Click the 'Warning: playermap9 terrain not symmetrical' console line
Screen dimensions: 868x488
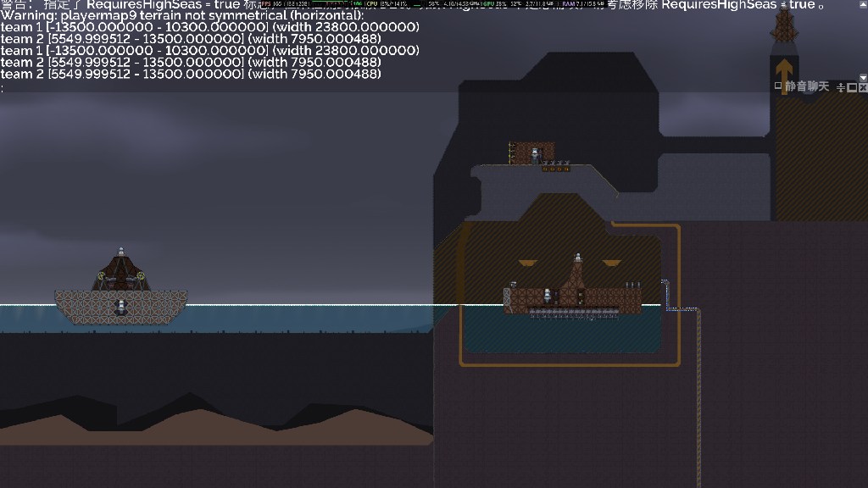183,15
